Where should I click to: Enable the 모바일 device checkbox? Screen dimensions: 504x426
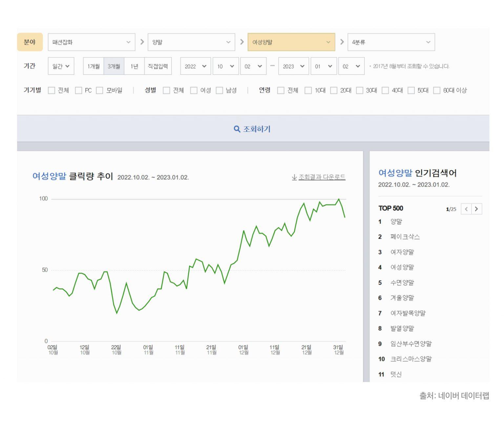point(99,90)
